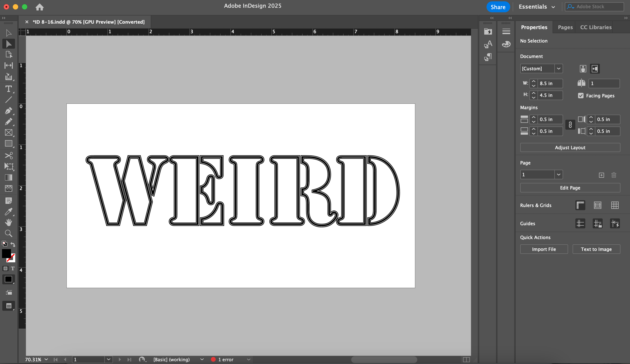The width and height of the screenshot is (630, 364).
Task: Select the Content Collector tool
Action: pos(8,77)
